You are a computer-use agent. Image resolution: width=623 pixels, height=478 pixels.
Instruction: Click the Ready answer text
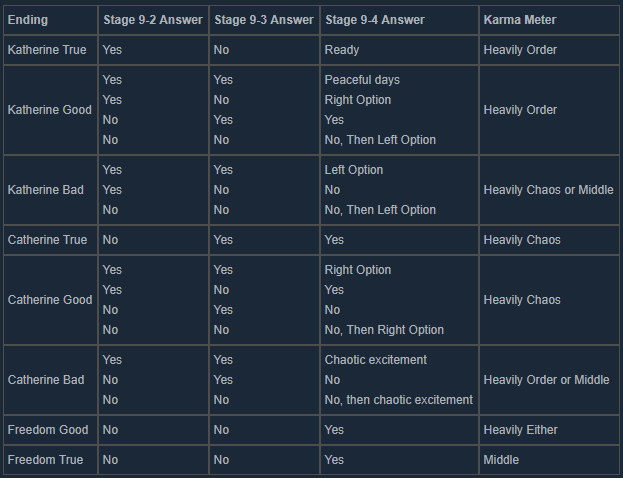click(342, 50)
